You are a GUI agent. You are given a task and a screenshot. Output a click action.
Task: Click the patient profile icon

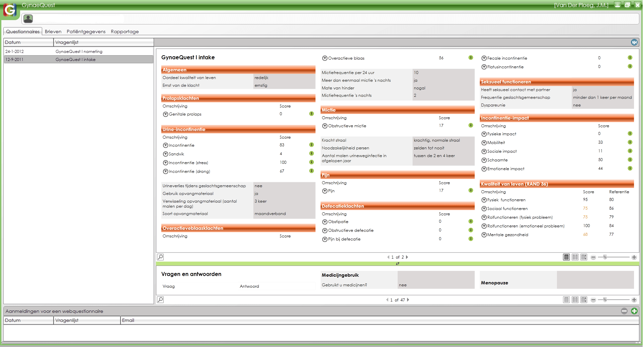click(x=28, y=19)
